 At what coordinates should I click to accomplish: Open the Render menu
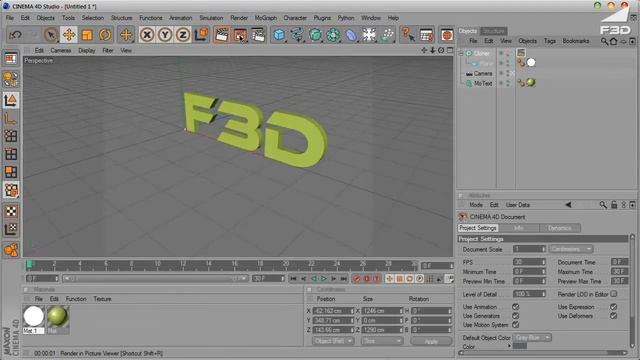239,18
